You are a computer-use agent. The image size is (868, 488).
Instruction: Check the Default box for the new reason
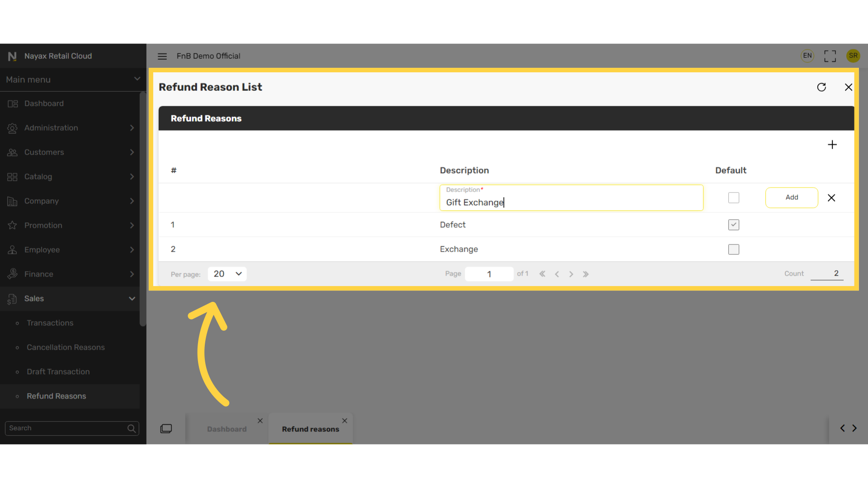click(734, 198)
